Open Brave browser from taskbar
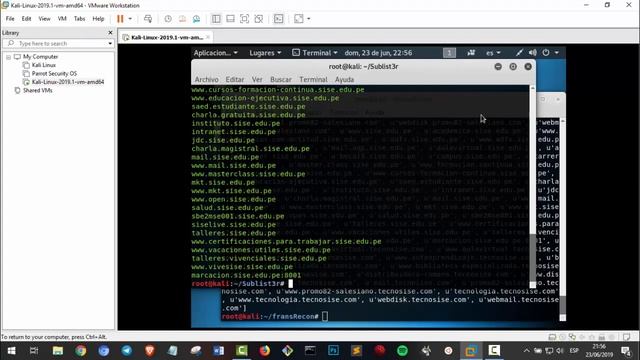 tap(149, 351)
